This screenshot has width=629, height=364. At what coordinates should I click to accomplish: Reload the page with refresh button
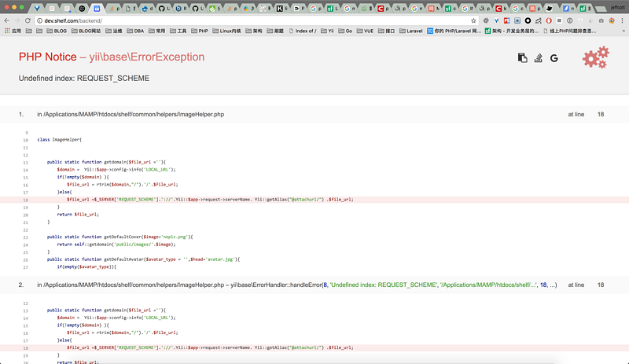click(x=28, y=20)
